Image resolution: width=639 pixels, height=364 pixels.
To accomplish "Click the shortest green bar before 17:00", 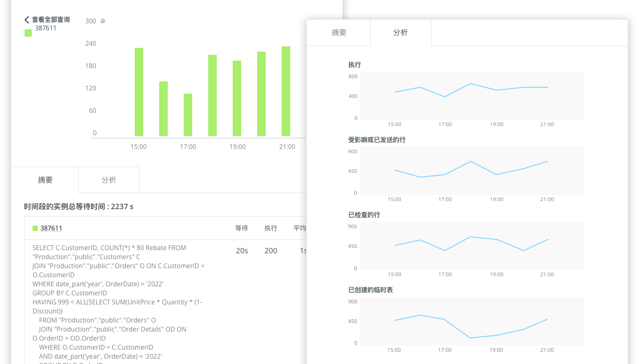I will (187, 114).
